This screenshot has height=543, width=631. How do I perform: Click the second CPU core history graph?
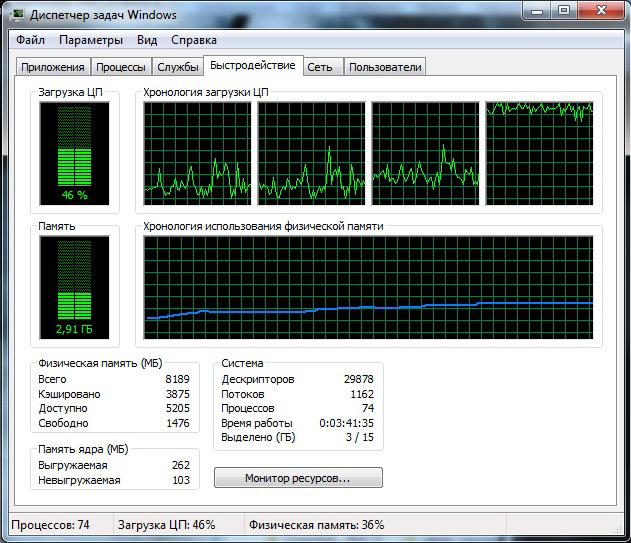pos(311,153)
